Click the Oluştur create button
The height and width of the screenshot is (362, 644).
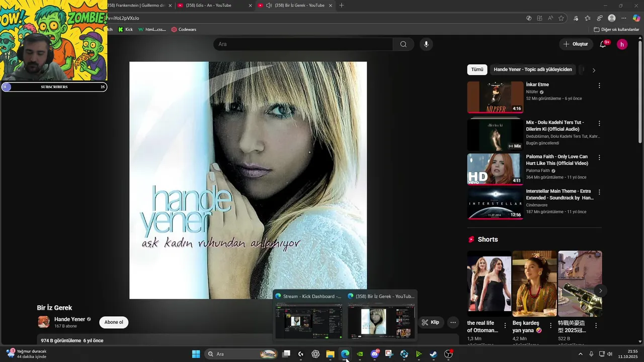point(576,44)
